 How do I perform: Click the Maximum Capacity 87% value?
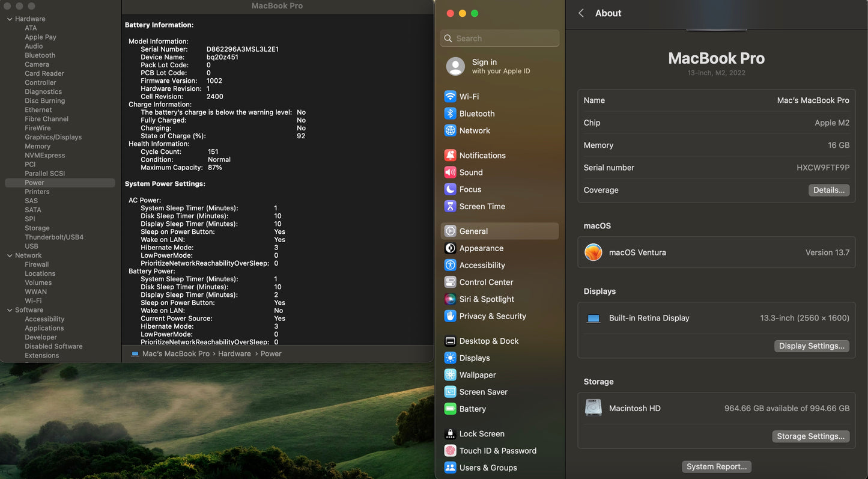click(215, 168)
